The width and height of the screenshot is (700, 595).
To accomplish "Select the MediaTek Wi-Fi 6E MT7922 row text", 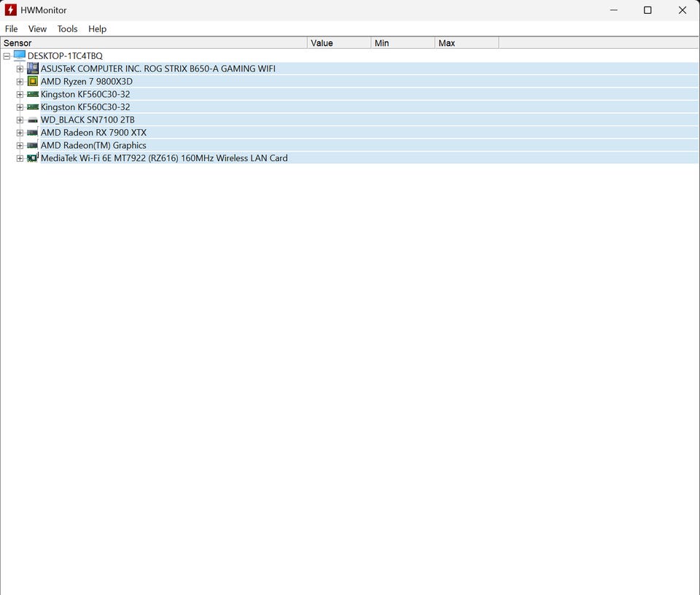I will [164, 158].
